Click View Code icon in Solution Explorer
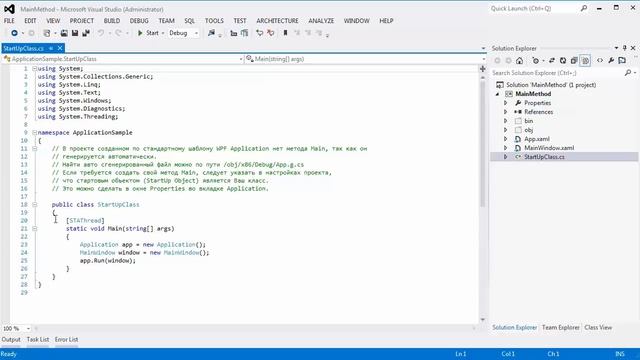This screenshot has height=360, width=640. [600, 61]
